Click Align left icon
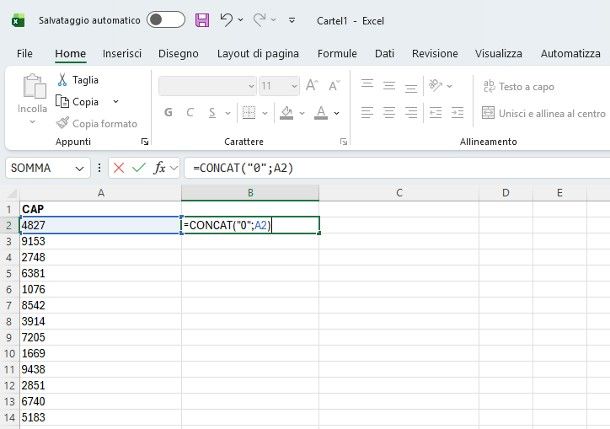Image resolution: width=610 pixels, height=429 pixels. [x=367, y=113]
